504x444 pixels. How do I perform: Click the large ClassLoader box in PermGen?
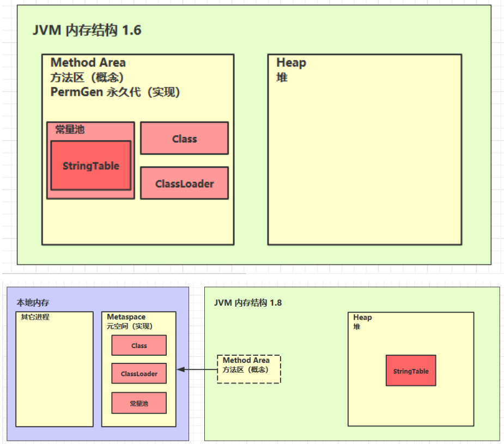[184, 184]
